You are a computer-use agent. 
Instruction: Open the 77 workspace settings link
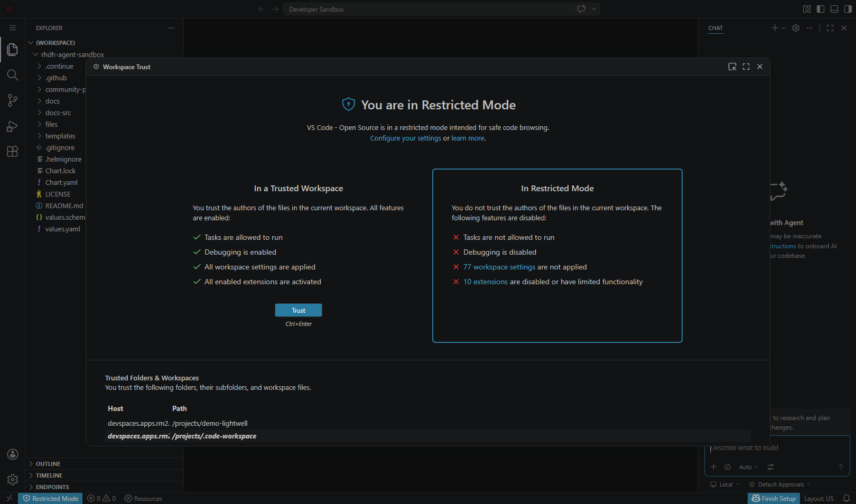[499, 267]
